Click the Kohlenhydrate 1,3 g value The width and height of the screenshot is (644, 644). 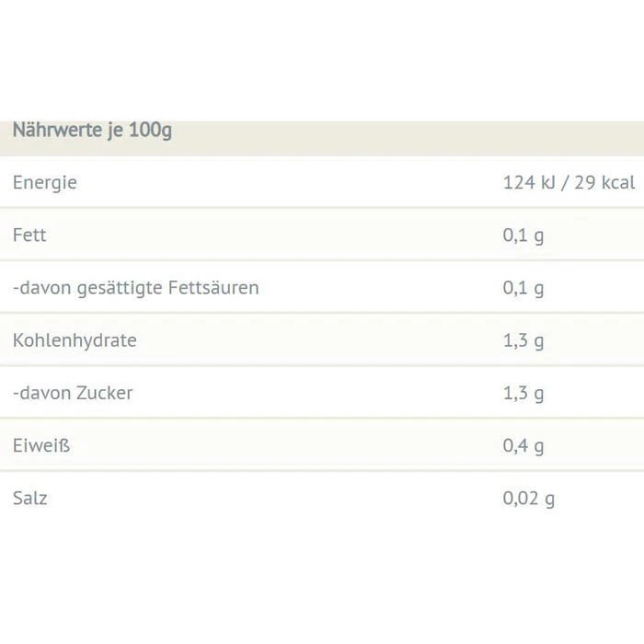click(523, 340)
